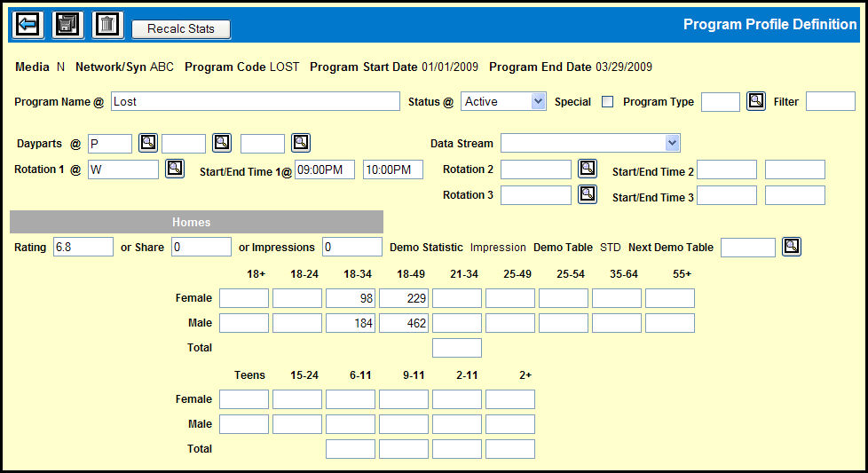Click the start time field showing 09:00PM
Viewport: 868px width, 473px height.
coord(325,169)
